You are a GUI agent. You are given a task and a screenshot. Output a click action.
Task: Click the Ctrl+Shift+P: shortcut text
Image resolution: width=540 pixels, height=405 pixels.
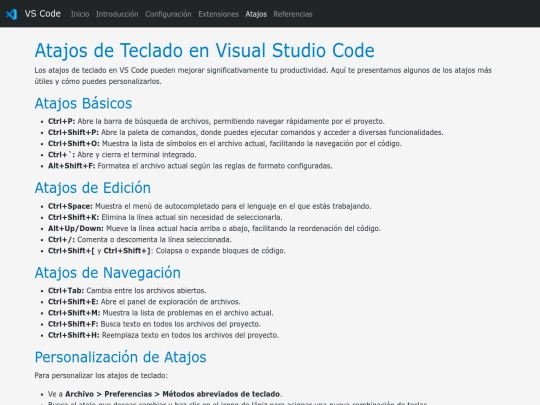coord(73,133)
